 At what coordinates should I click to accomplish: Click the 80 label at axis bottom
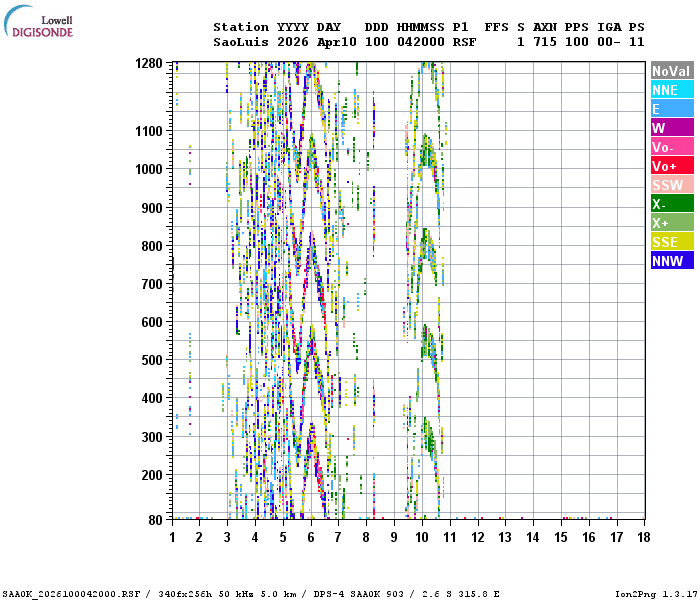point(155,519)
